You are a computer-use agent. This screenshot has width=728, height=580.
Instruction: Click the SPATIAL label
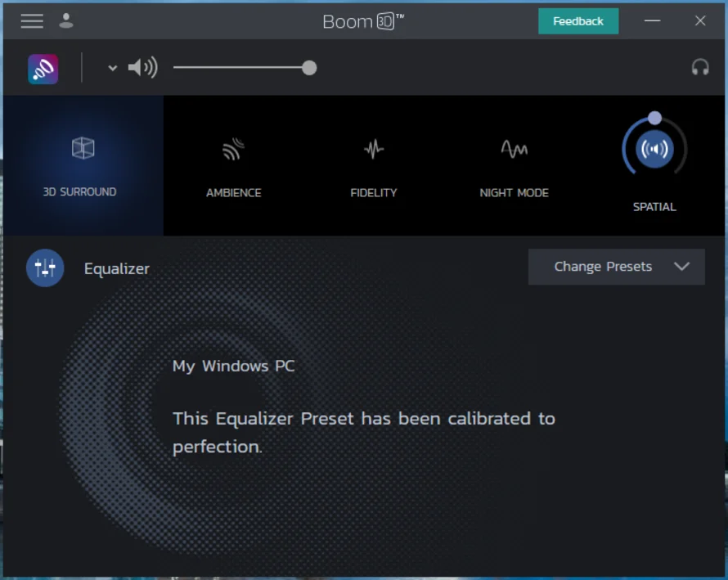tap(654, 207)
